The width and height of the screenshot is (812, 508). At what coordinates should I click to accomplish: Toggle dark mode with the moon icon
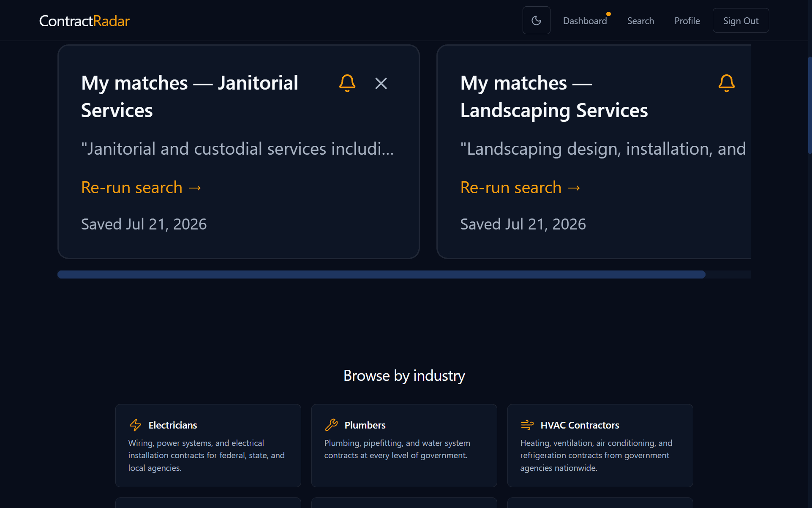click(536, 20)
